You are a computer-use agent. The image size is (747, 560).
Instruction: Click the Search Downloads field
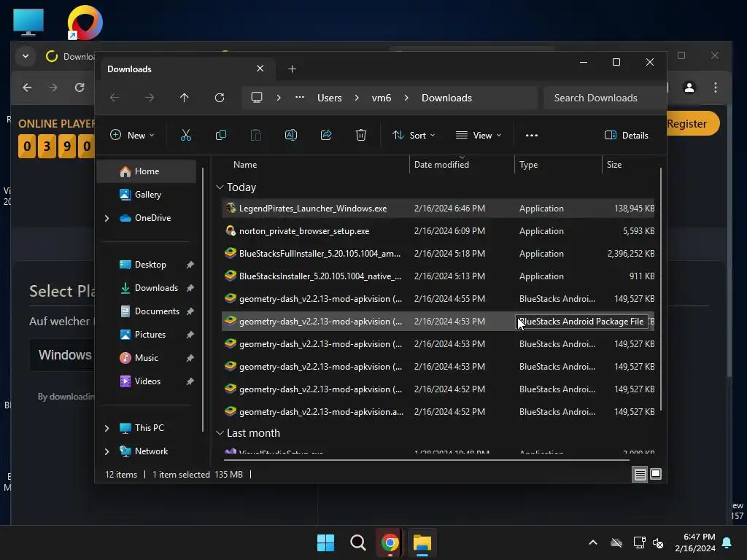[x=604, y=98]
